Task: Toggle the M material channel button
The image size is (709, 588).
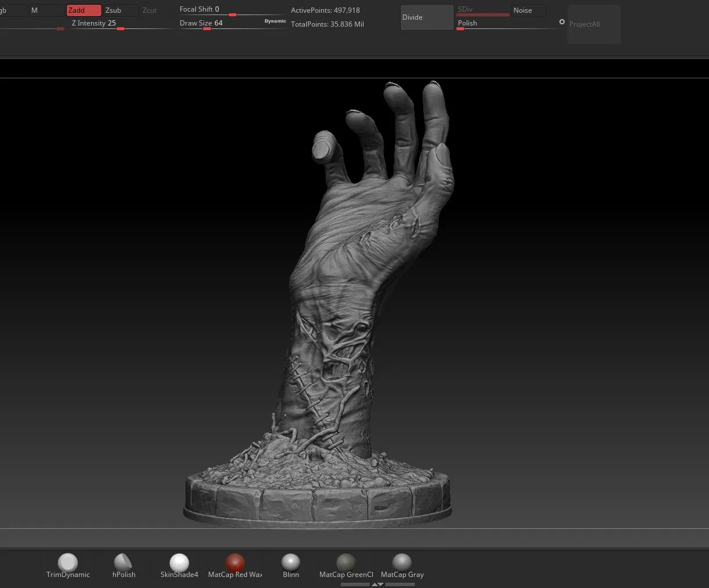Action: click(x=46, y=10)
